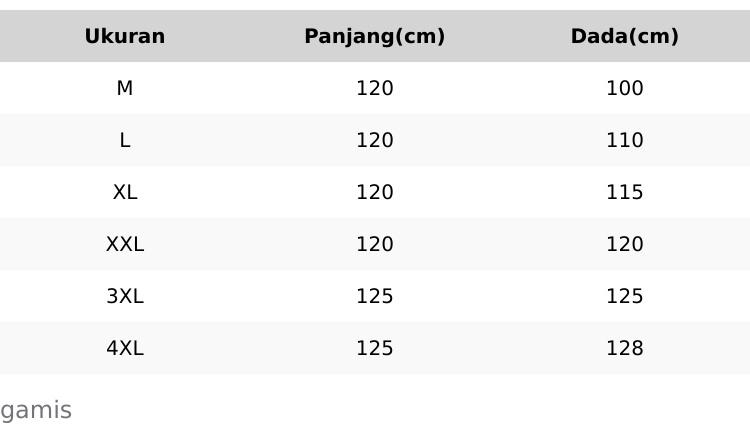
Task: Select the chest value 110 for size L
Action: pos(625,141)
